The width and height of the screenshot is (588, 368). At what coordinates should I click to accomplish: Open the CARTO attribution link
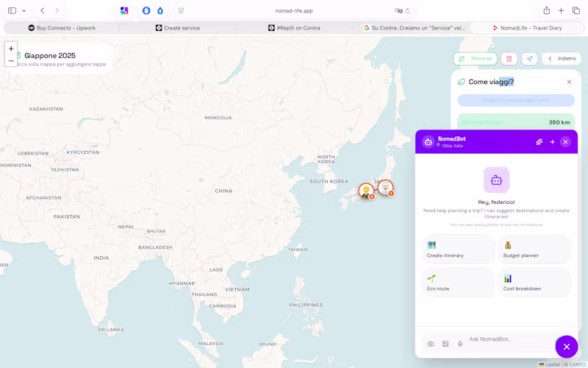[x=577, y=364]
